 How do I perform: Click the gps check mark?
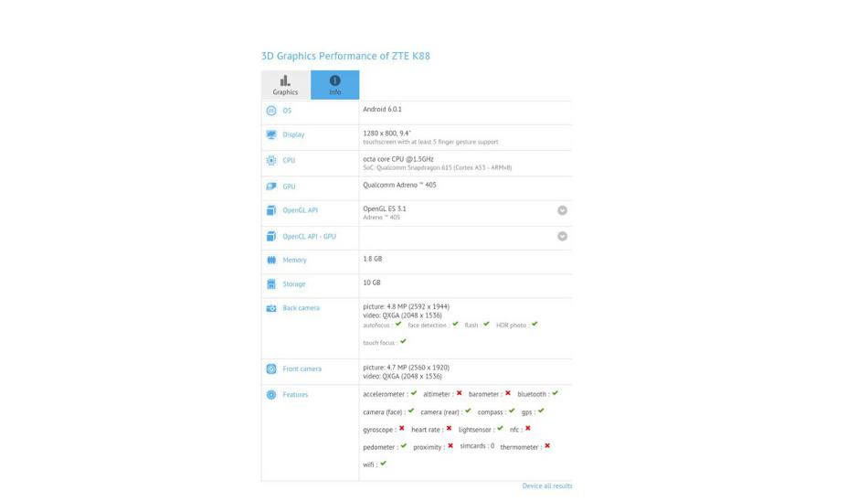(x=541, y=411)
